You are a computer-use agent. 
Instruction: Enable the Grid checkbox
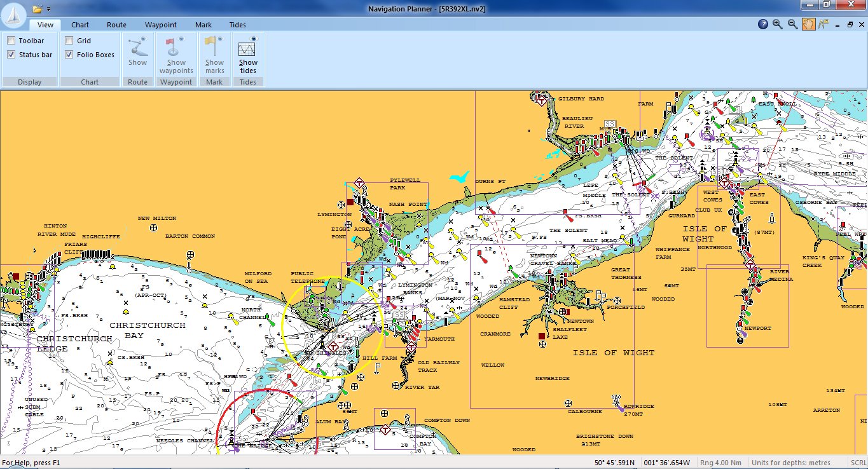pyautogui.click(x=69, y=40)
